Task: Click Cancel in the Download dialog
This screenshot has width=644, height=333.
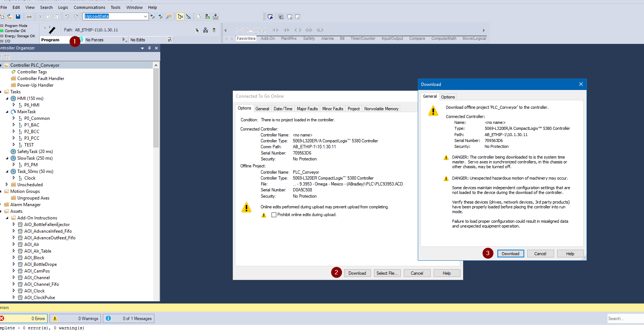Action: coord(540,254)
